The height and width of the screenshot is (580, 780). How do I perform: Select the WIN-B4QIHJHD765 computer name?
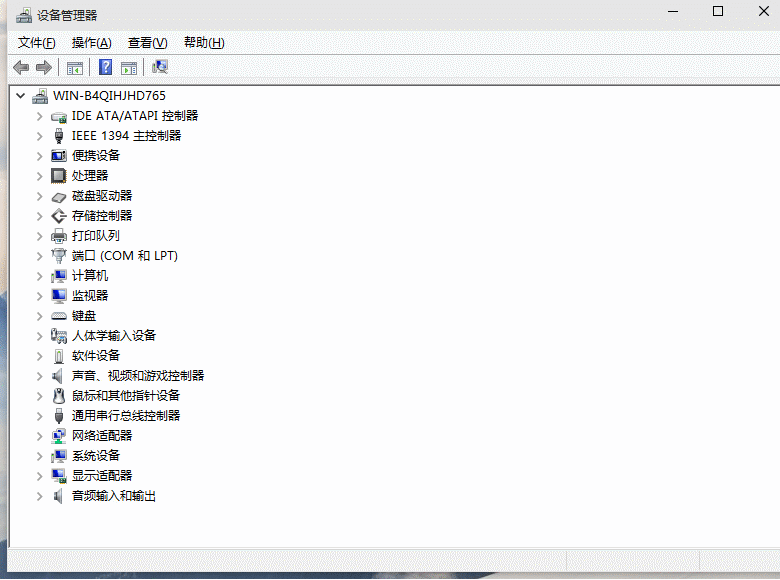pos(109,96)
